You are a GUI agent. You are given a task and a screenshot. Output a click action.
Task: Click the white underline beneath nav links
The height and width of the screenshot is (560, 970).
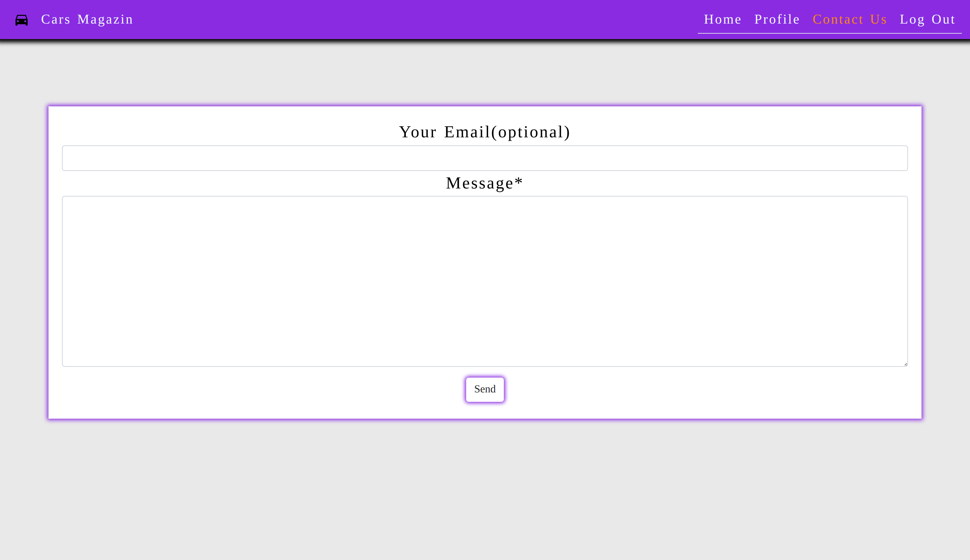point(830,33)
